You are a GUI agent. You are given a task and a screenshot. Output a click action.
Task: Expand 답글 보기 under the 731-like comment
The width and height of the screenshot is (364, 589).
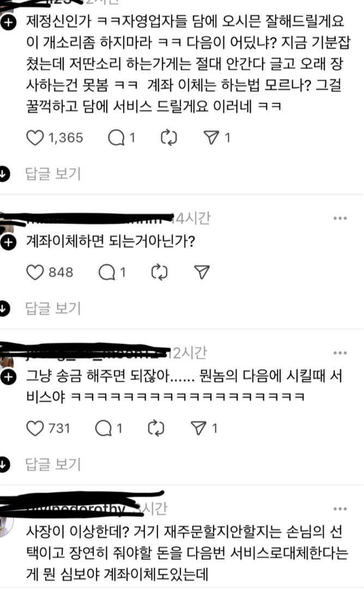pyautogui.click(x=53, y=465)
